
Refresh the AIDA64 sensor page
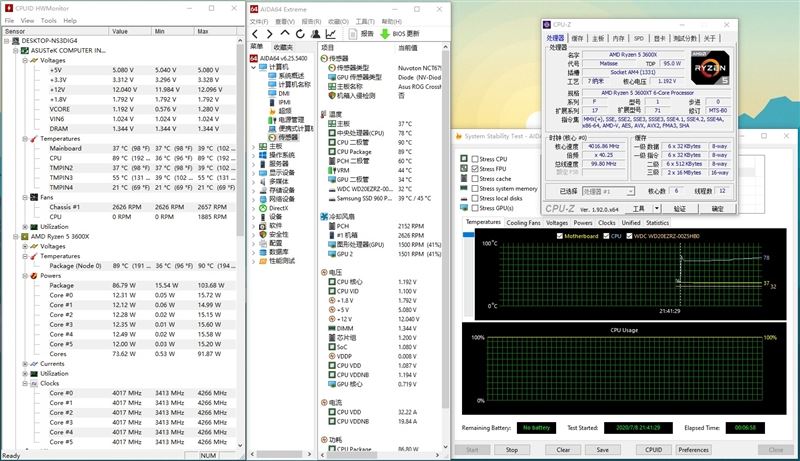point(300,34)
